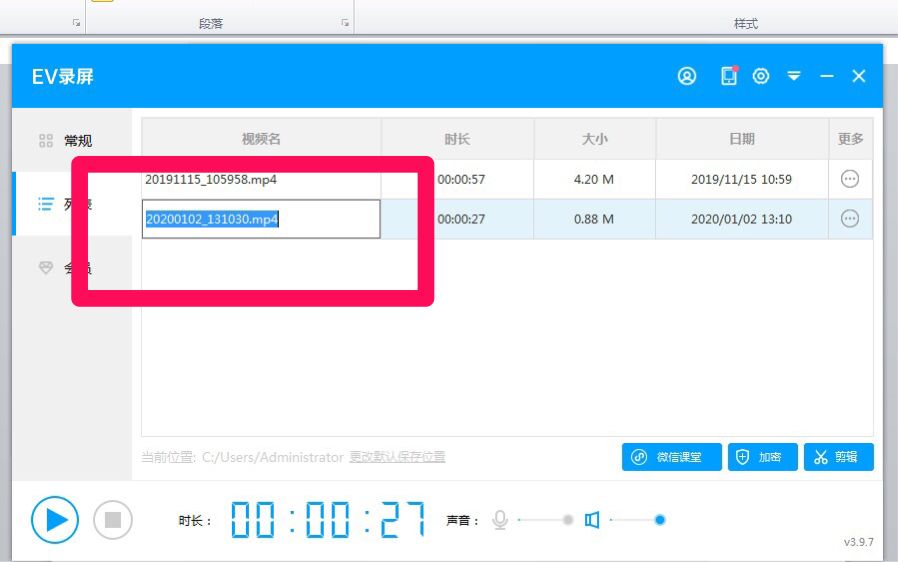Select date 2020/01/02 13:10 cell

(x=741, y=219)
